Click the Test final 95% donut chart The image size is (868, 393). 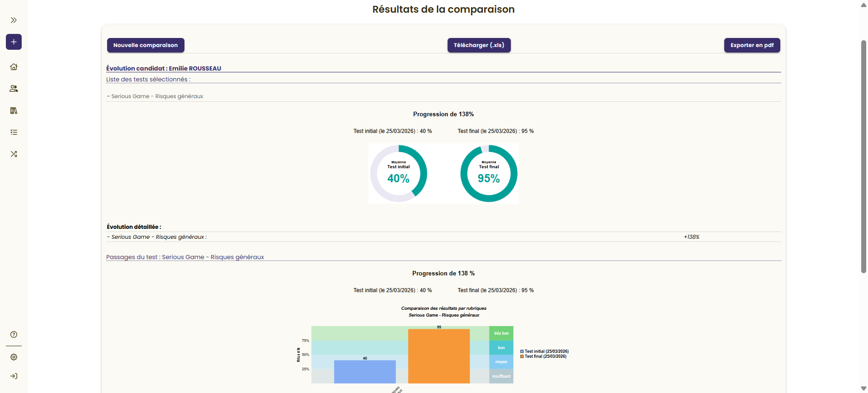click(x=489, y=174)
